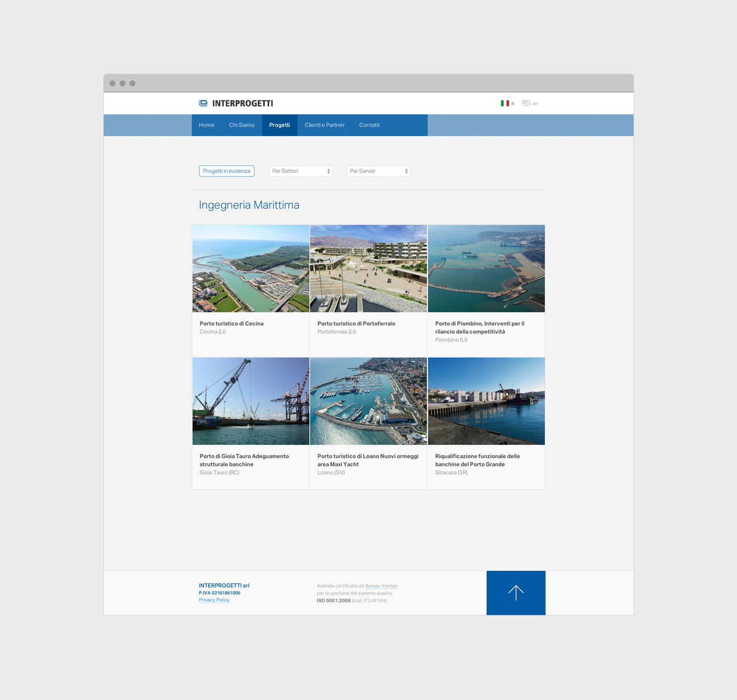The width and height of the screenshot is (737, 700).
Task: Click the Ingegneria Marittima heading
Action: pos(249,205)
